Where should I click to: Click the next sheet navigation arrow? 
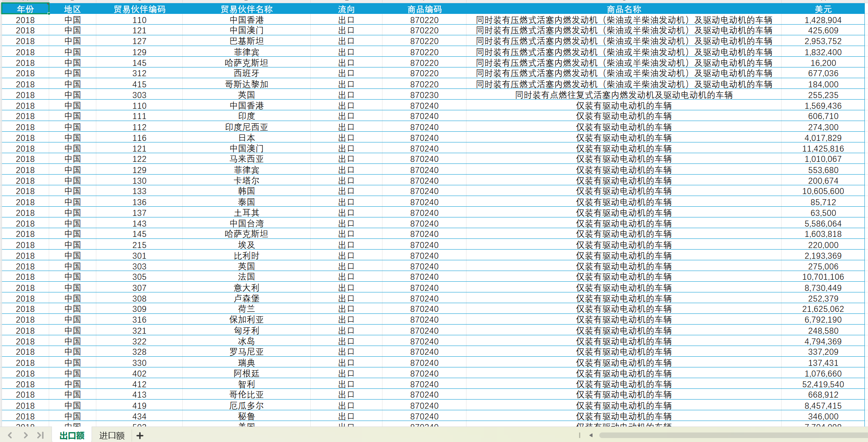pyautogui.click(x=25, y=435)
